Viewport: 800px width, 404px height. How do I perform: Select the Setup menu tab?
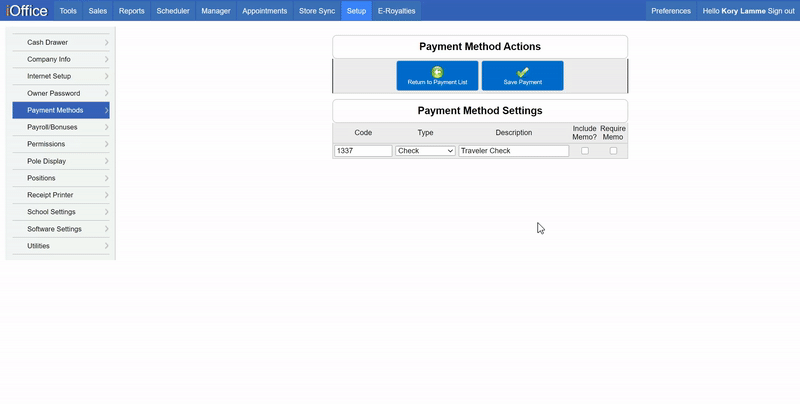click(356, 11)
